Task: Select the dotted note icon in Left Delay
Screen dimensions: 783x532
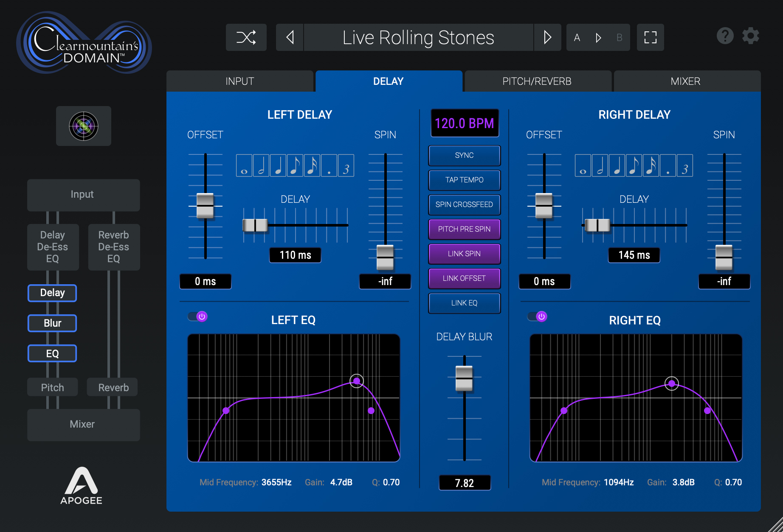Action: (328, 165)
